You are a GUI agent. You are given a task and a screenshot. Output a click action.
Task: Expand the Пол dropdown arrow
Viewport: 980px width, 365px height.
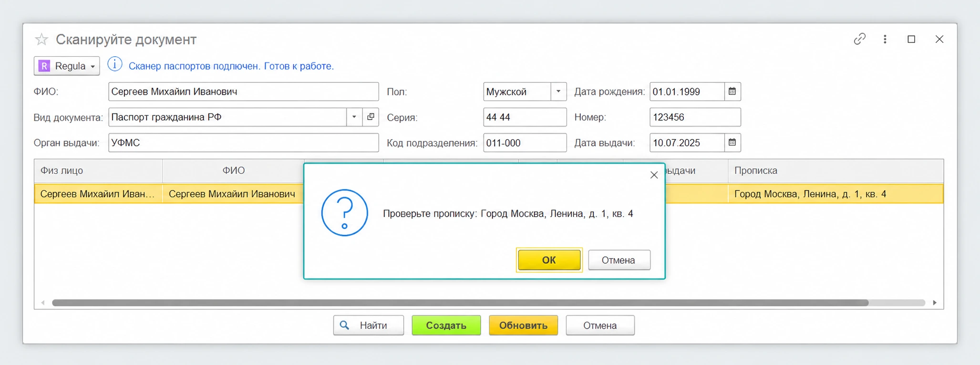coord(558,92)
